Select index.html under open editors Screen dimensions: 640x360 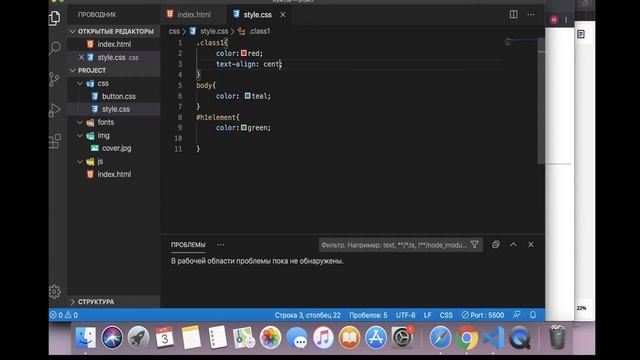[x=114, y=44]
